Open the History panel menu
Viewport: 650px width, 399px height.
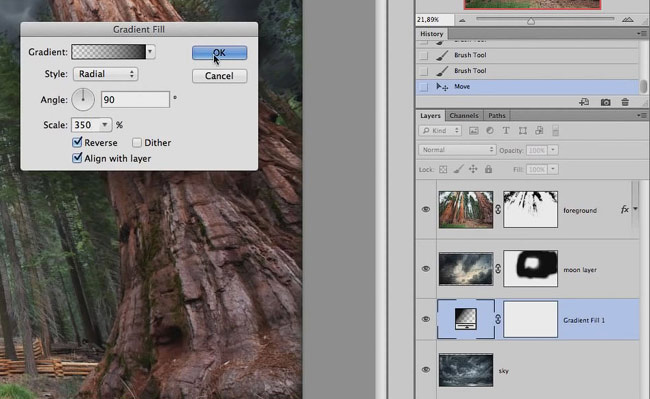(641, 34)
